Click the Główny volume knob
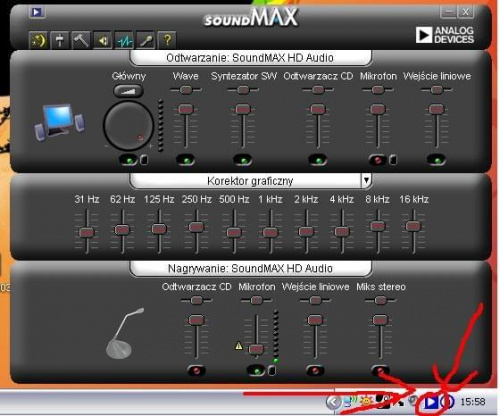The image size is (500, 416). click(x=128, y=126)
